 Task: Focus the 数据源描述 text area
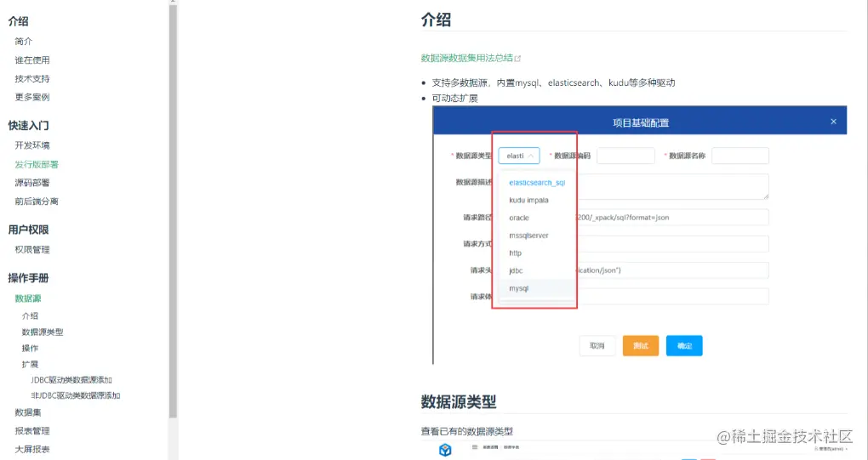click(673, 186)
